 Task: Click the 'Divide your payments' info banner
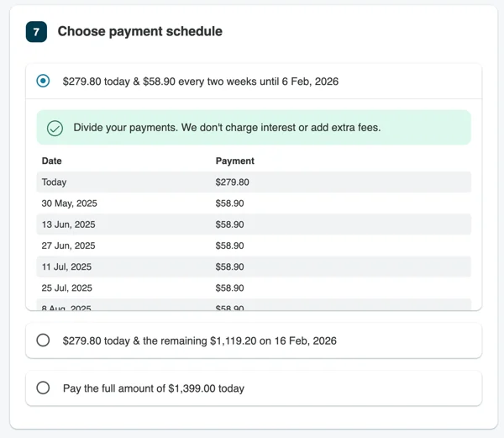[x=254, y=127]
